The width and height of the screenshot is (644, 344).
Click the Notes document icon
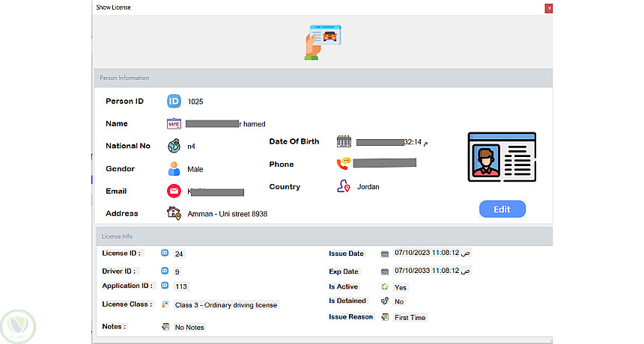point(165,327)
